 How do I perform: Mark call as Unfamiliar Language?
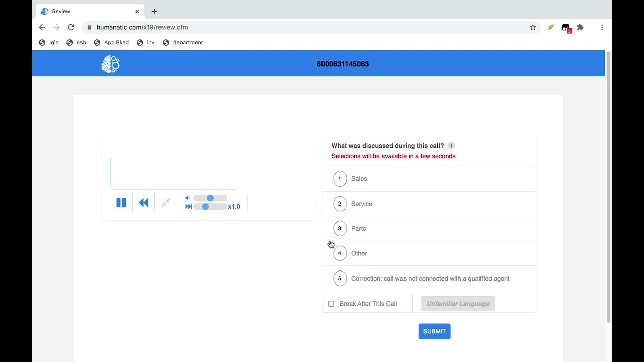click(458, 304)
